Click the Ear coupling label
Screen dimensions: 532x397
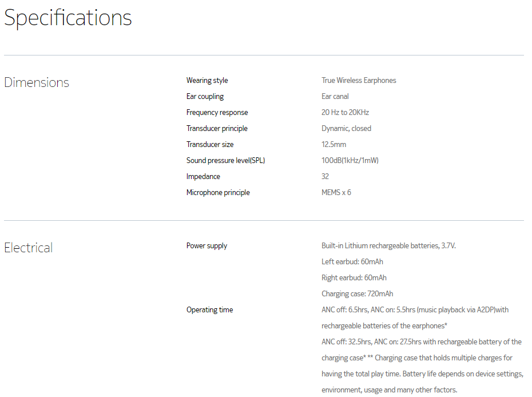pos(205,97)
